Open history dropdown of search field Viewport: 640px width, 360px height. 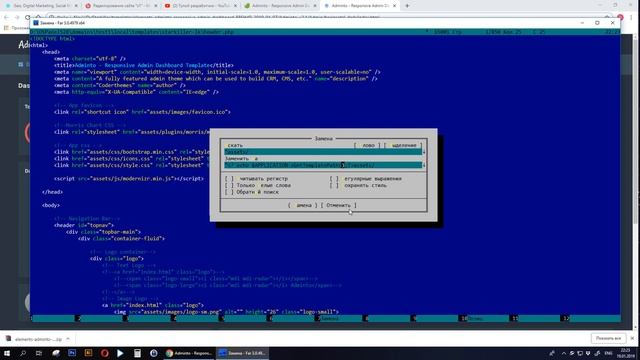(424, 152)
